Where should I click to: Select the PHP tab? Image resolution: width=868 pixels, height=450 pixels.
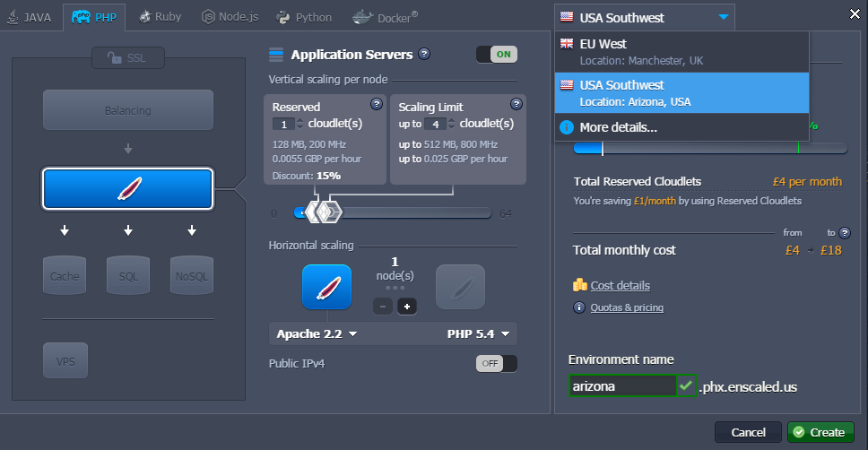click(x=94, y=17)
